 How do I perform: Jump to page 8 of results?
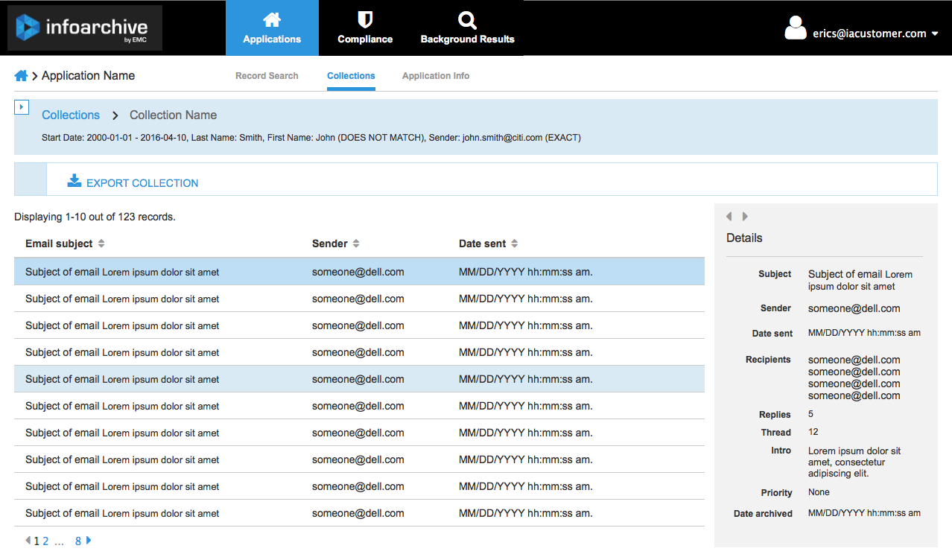click(x=78, y=541)
